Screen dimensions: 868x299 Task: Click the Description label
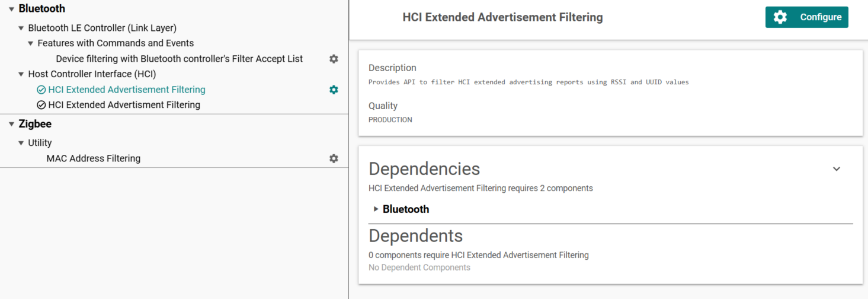point(392,68)
